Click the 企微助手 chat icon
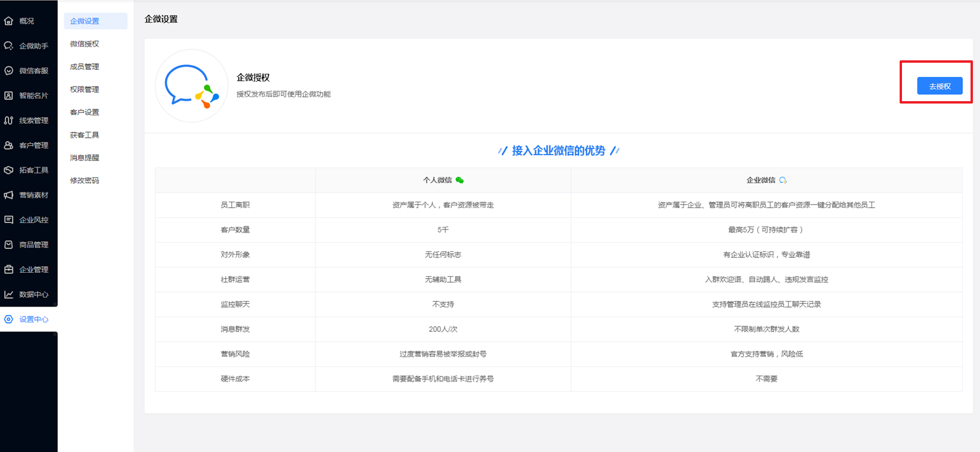Viewport: 980px width, 452px height. pyautogui.click(x=9, y=46)
